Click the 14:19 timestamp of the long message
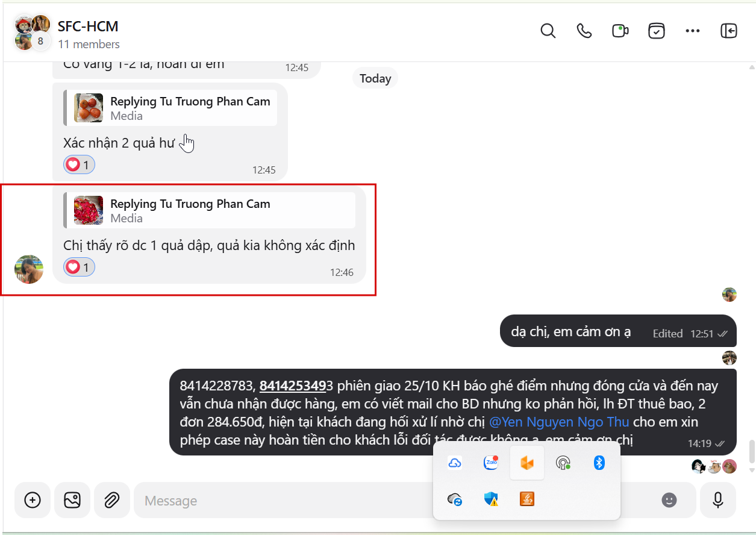 (699, 443)
